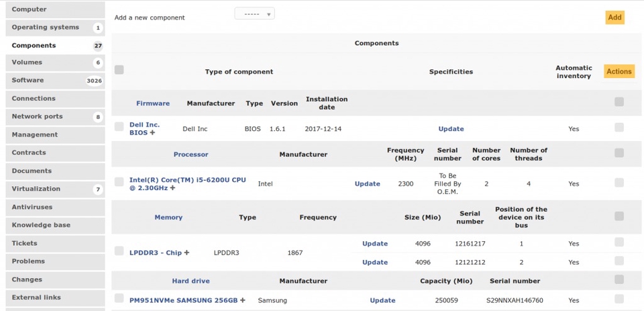Viewport: 644px width, 311px height.
Task: Switch to the Virtualization tab
Action: coord(55,189)
